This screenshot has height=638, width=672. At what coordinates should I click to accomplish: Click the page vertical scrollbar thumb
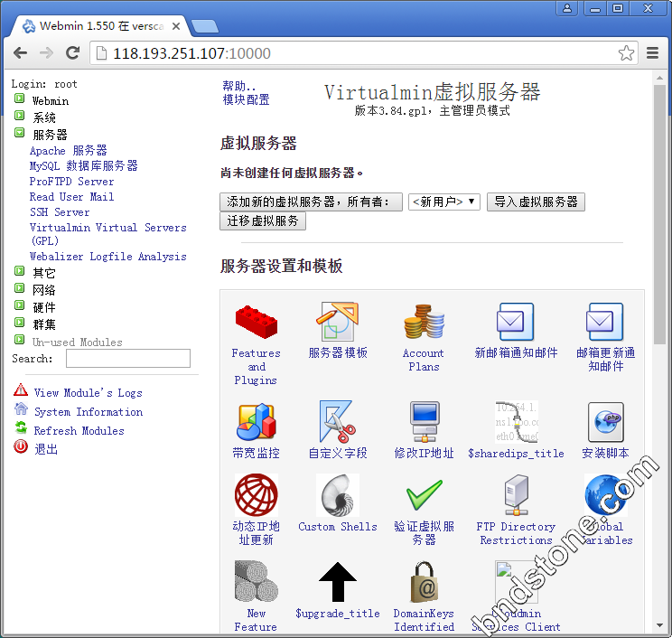(x=659, y=214)
